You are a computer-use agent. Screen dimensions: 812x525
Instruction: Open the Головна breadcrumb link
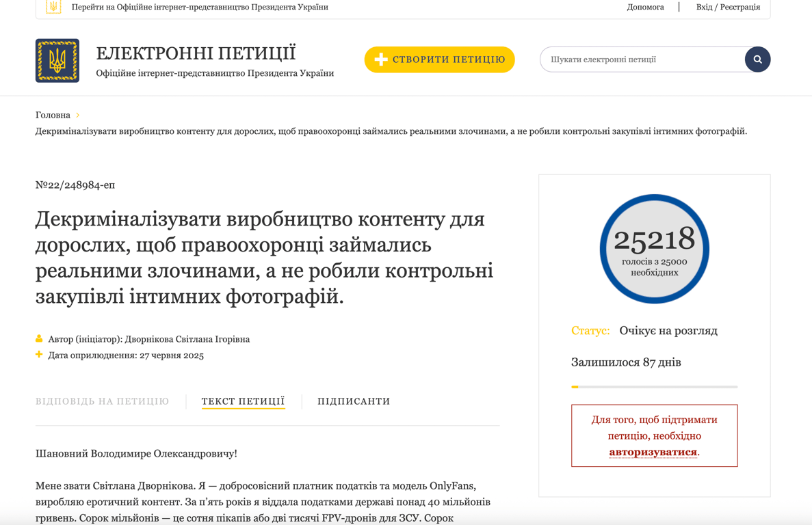coord(53,115)
